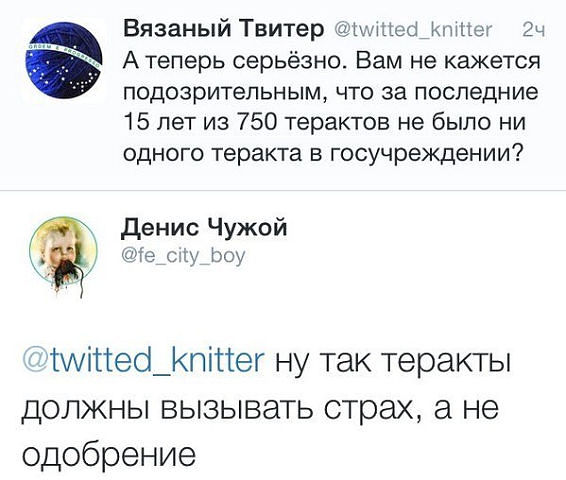Open the 2ч timestamp of the first tweet

pos(533,30)
